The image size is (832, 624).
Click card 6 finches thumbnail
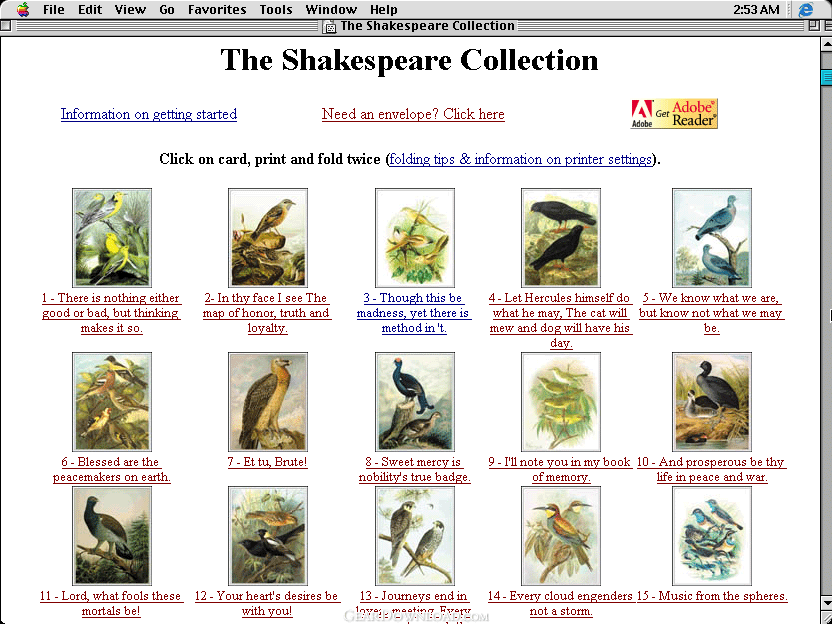click(x=112, y=402)
